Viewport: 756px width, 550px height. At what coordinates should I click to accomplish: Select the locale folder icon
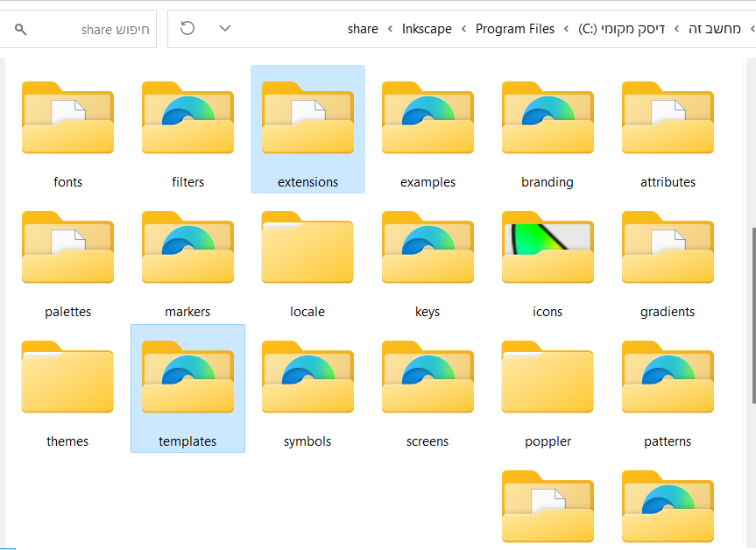pos(307,247)
